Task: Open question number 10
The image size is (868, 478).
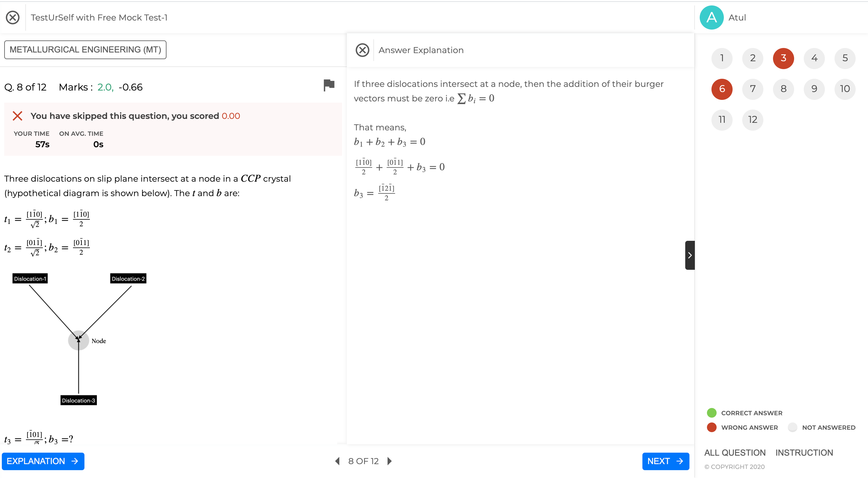Action: (844, 89)
